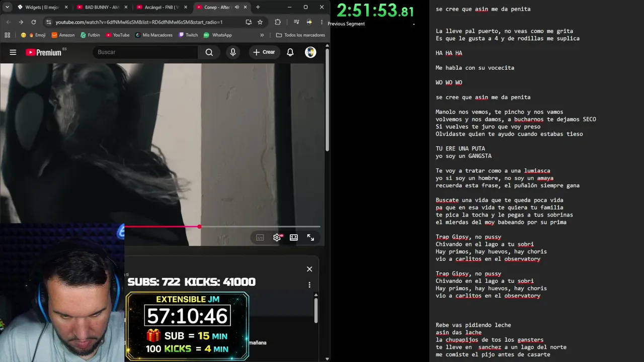Install the YouTube app from address bar
This screenshot has height=362, width=644.
coord(249,22)
